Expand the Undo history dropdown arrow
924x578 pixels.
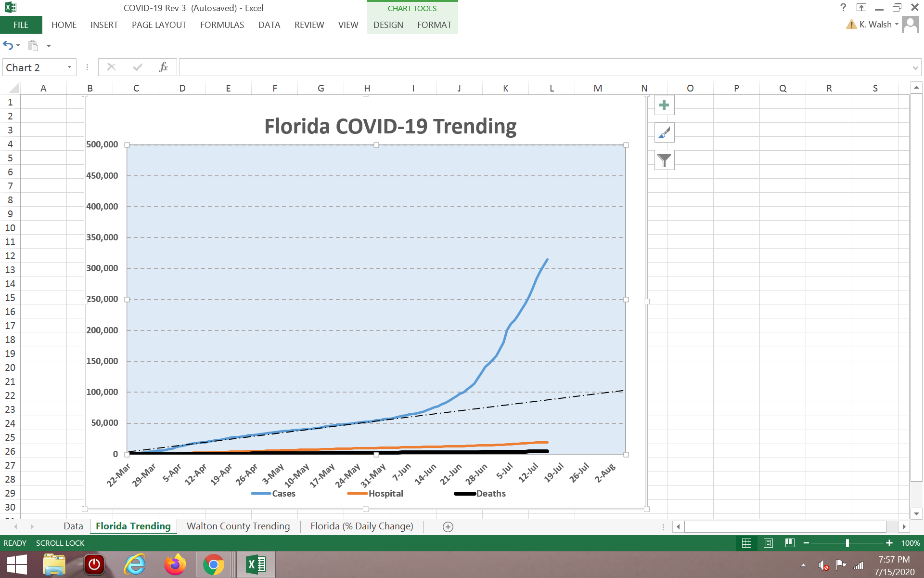pyautogui.click(x=18, y=45)
